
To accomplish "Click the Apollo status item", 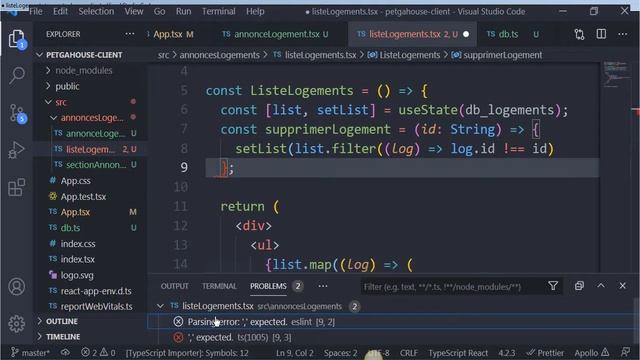I will tap(592, 353).
